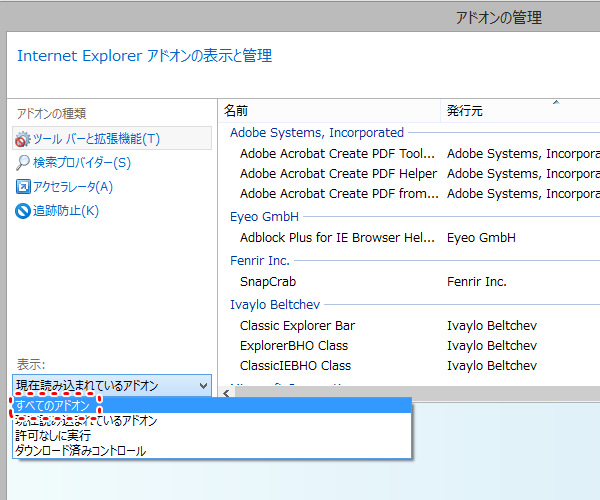Screen dimensions: 600x500
Task: Click the publisher cell Eyeo GmbH
Action: coord(481,238)
